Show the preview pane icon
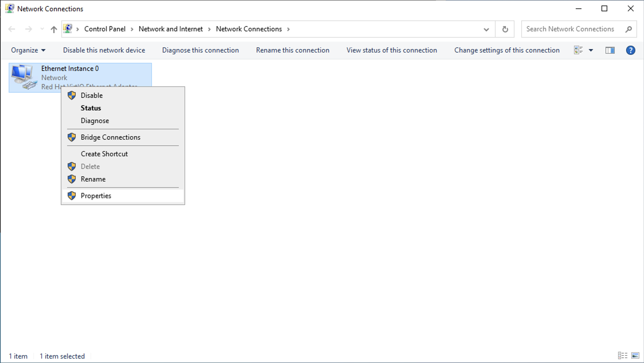 coord(610,50)
